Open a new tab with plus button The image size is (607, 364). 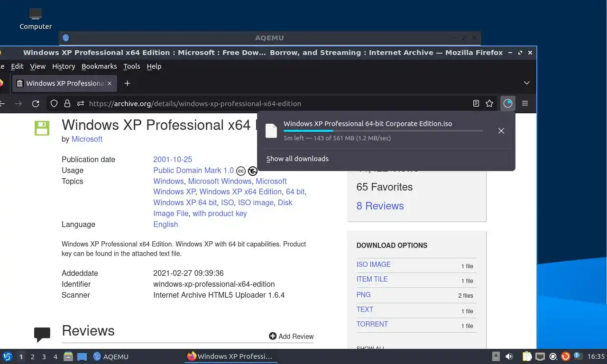point(127,83)
